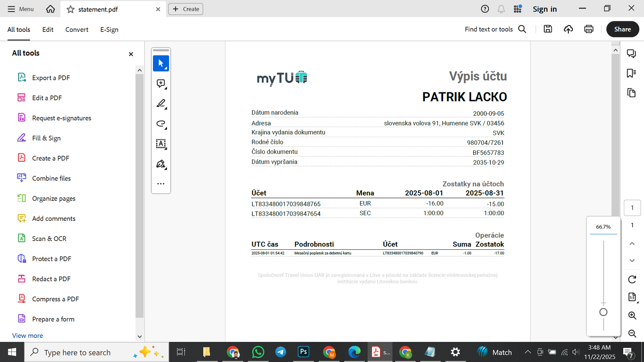Choose the Fill & Sign pen tool
644x362 pixels.
161,164
